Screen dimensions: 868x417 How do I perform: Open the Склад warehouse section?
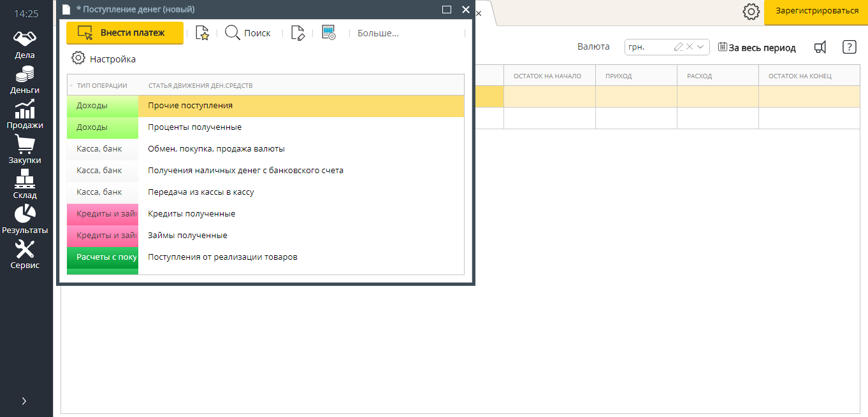[x=25, y=185]
